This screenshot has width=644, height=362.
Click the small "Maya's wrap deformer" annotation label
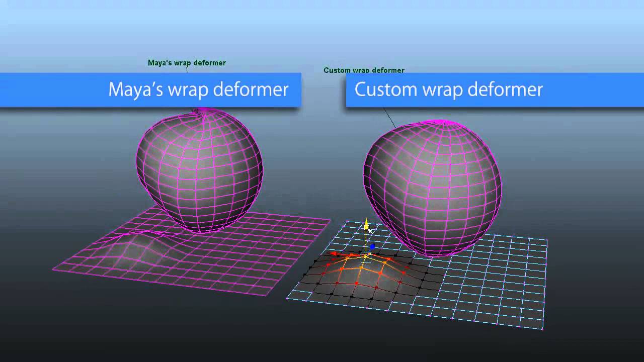[x=187, y=63]
